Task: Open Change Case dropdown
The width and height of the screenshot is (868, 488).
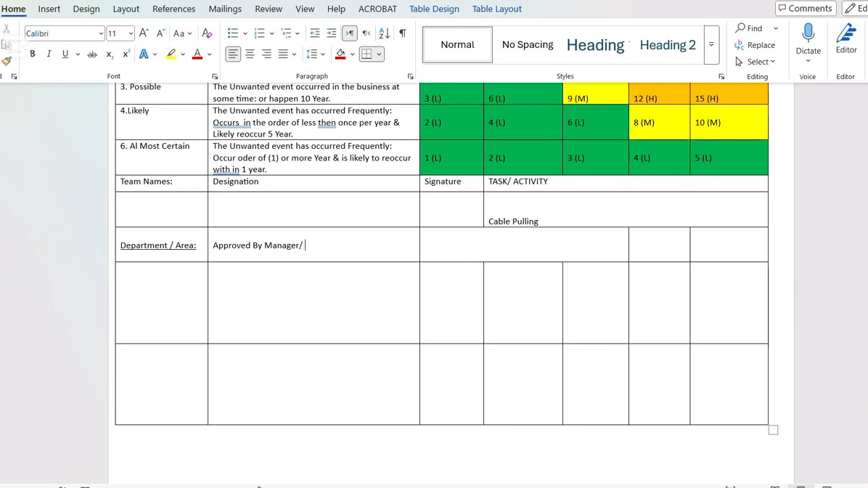Action: [x=182, y=33]
